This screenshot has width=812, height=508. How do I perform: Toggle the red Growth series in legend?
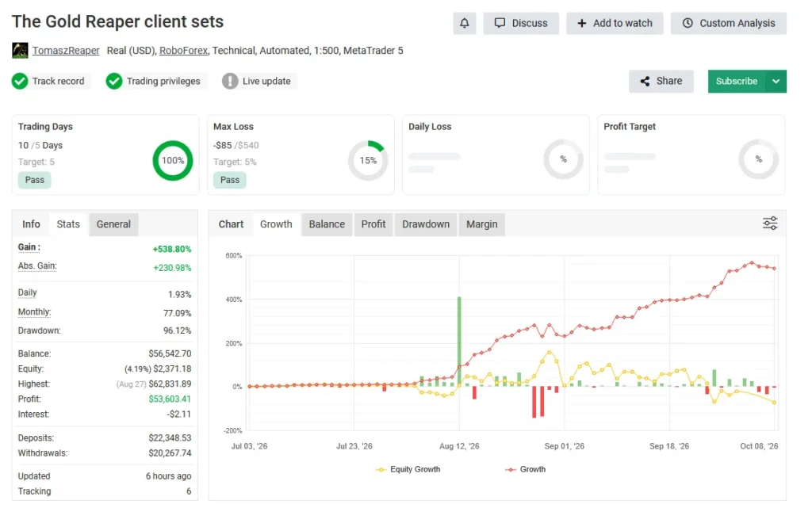[526, 469]
